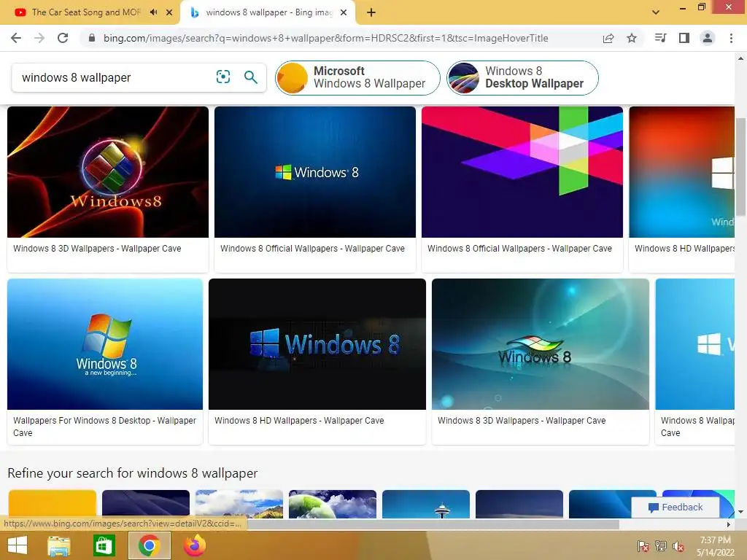
Task: Click the vertical scrollbar thumb
Action: click(741, 166)
